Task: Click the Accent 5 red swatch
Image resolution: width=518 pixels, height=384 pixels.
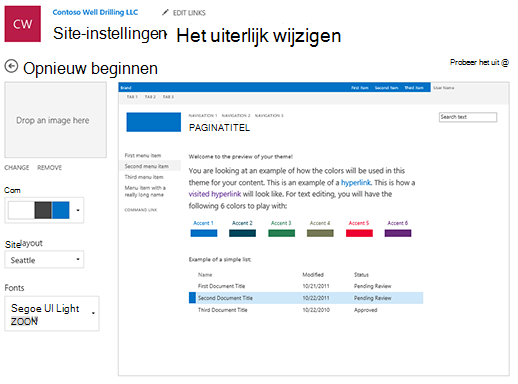Action: (359, 233)
